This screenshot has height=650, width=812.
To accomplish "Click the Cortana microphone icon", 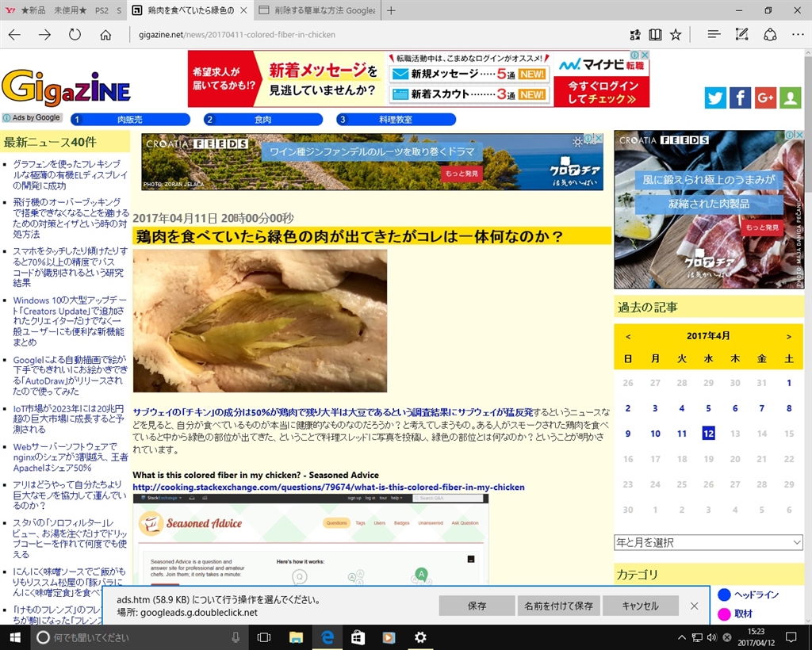I will pos(236,637).
